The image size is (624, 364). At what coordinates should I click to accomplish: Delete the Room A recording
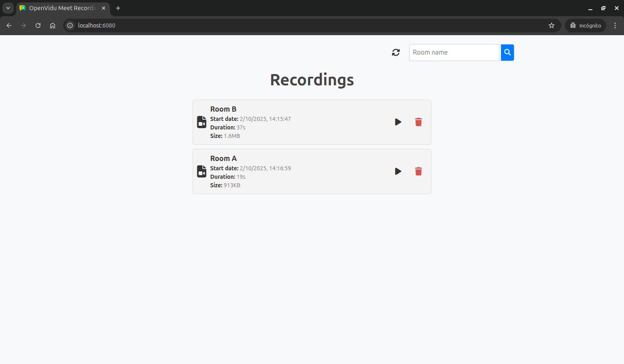(x=418, y=171)
